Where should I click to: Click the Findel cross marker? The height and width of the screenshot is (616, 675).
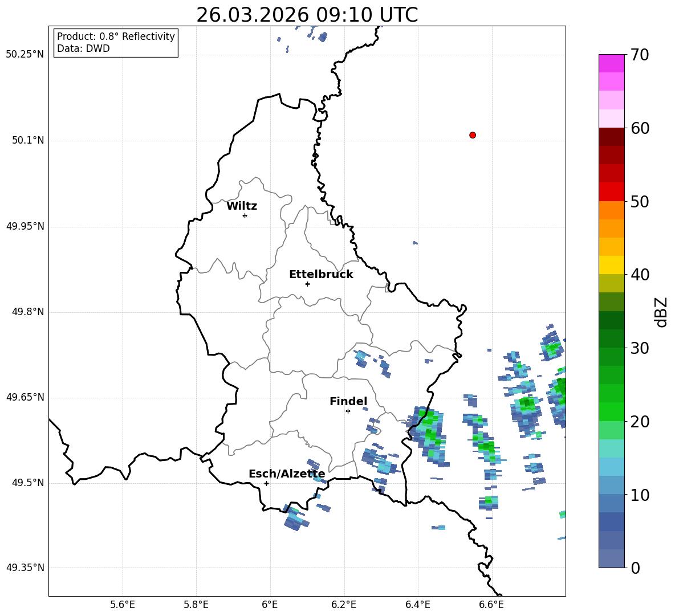[x=348, y=411]
